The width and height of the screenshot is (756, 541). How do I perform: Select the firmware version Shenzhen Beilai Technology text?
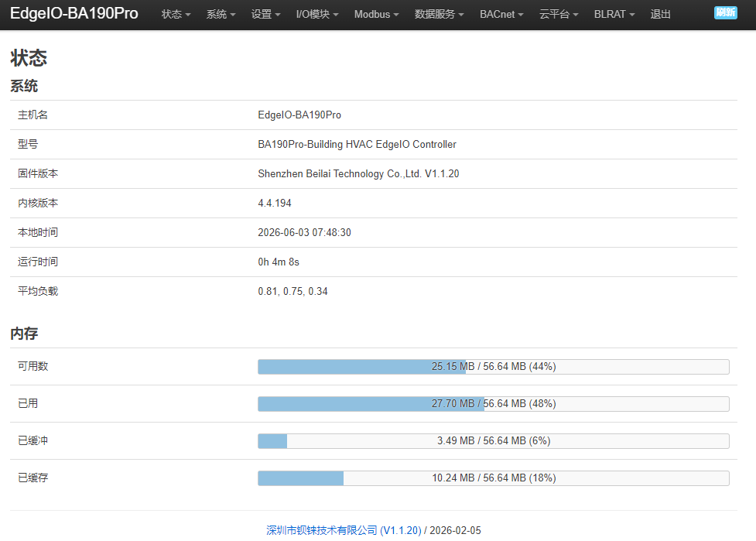point(358,173)
